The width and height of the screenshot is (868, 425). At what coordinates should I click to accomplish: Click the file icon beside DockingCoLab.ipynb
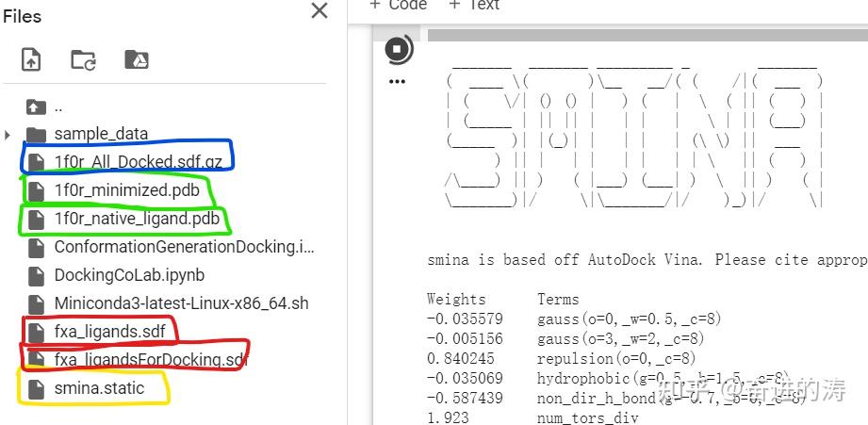pos(36,275)
